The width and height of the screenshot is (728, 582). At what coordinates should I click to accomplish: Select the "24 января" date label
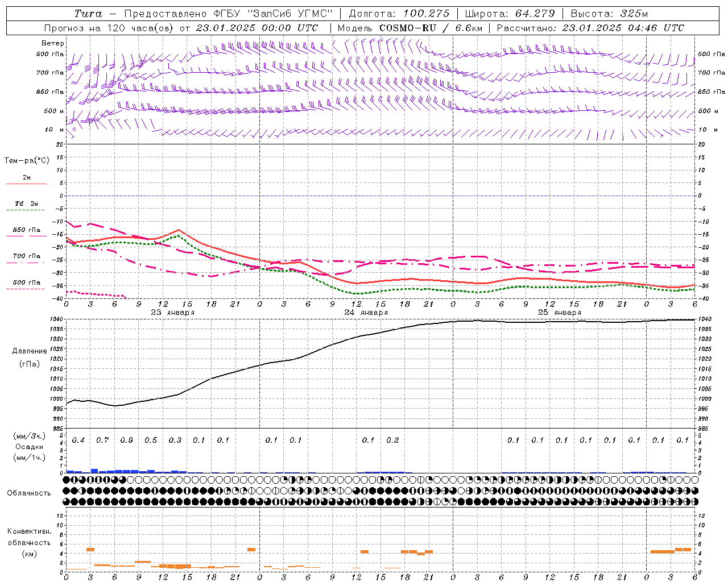366,313
